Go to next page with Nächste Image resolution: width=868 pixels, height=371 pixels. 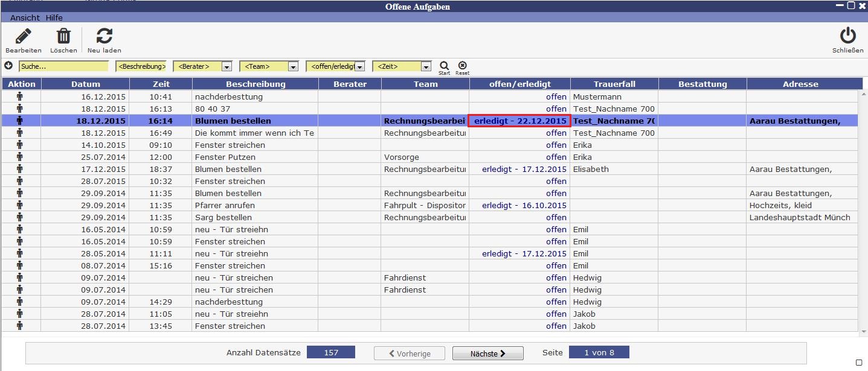(x=487, y=354)
